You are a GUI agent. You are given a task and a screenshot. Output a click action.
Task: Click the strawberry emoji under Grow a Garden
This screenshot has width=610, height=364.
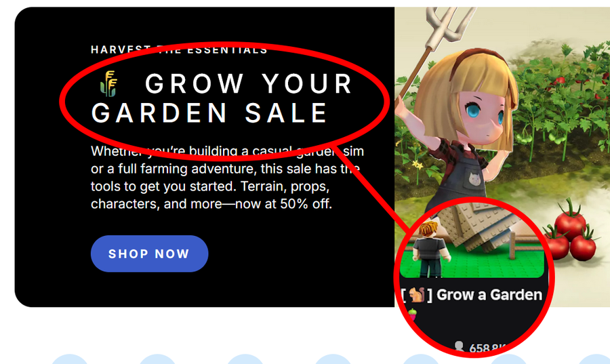pyautogui.click(x=413, y=315)
